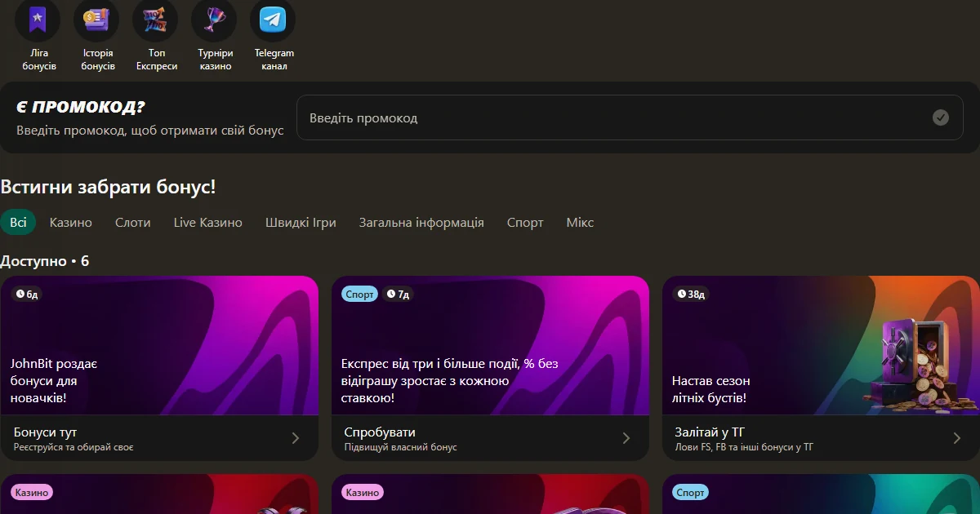The width and height of the screenshot is (980, 514).
Task: Expand the Залітай у ТГ chevron arrow
Action: [x=957, y=438]
